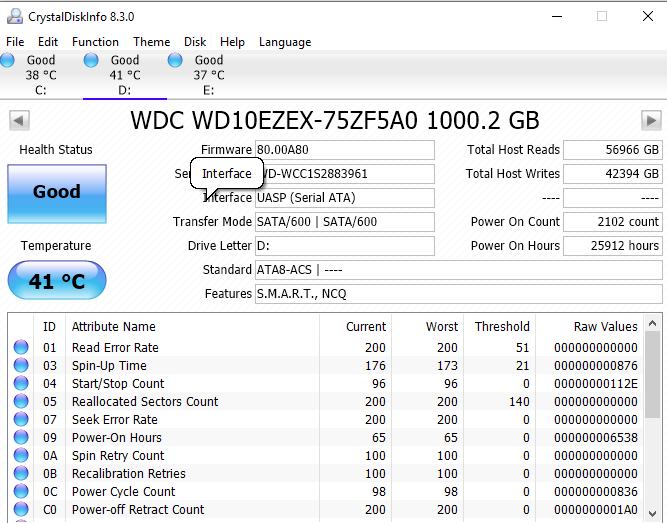Image resolution: width=667 pixels, height=523 pixels.
Task: Click the Read Error Rate status orb
Action: click(21, 348)
